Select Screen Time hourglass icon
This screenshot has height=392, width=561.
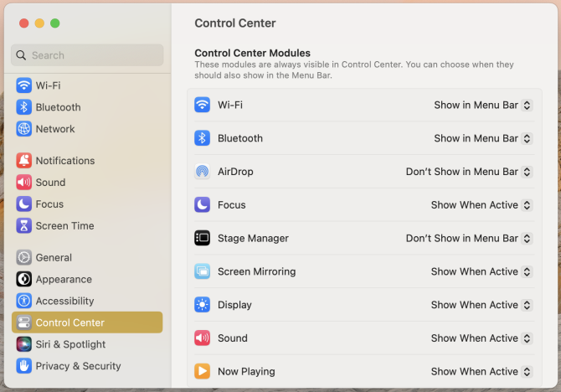pos(24,226)
